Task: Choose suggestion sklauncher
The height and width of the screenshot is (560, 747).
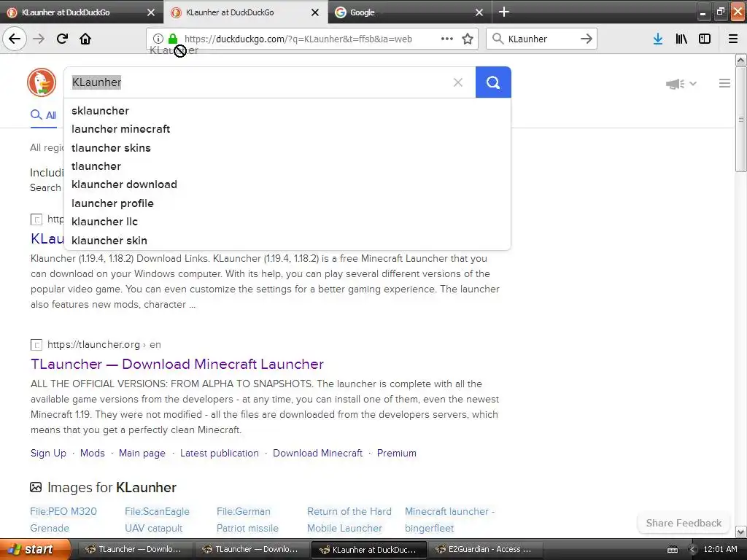Action: (287, 111)
